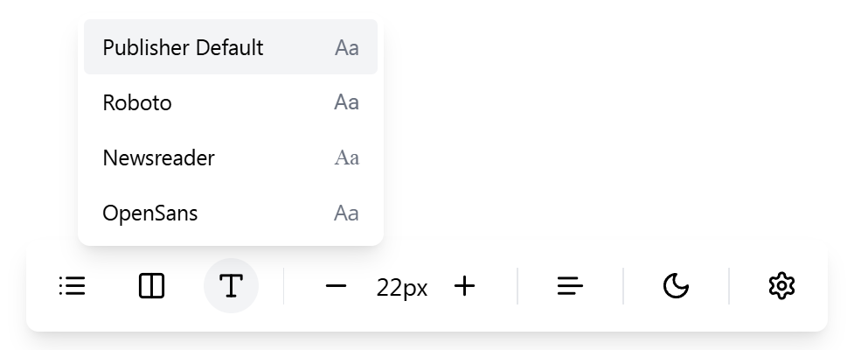Open the table of contents list icon
This screenshot has height=350, width=868.
[x=73, y=286]
